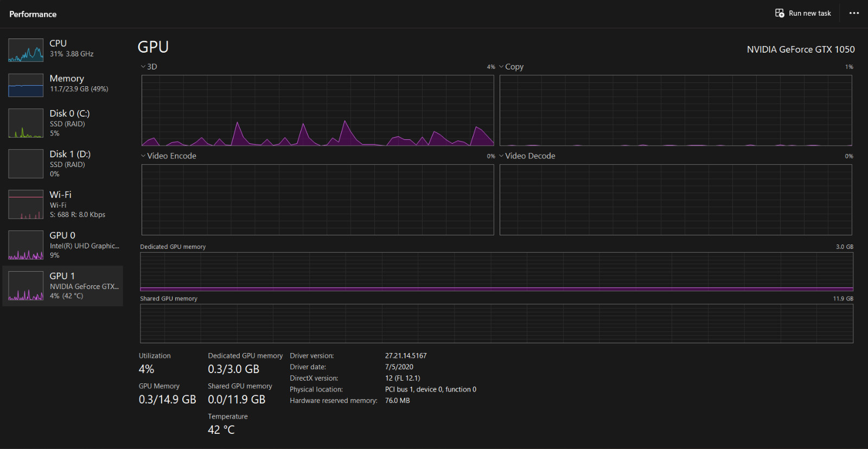Select GPU 0 Intel UHD Graphics
868x449 pixels.
tap(63, 245)
